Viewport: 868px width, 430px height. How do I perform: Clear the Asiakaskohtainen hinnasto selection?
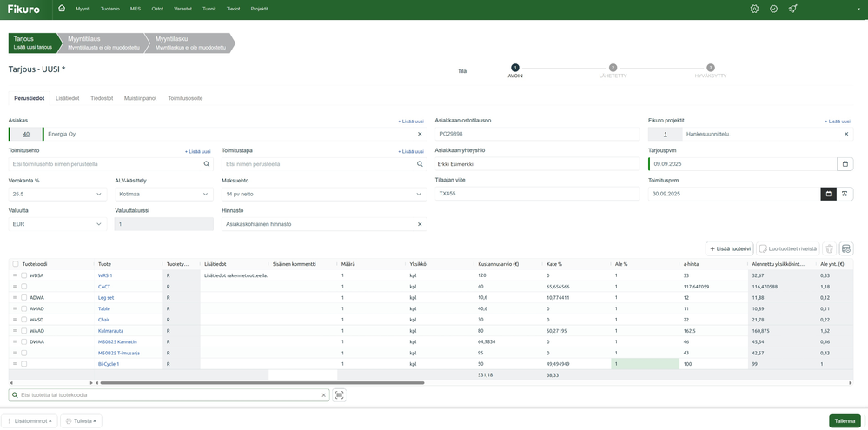(x=420, y=224)
